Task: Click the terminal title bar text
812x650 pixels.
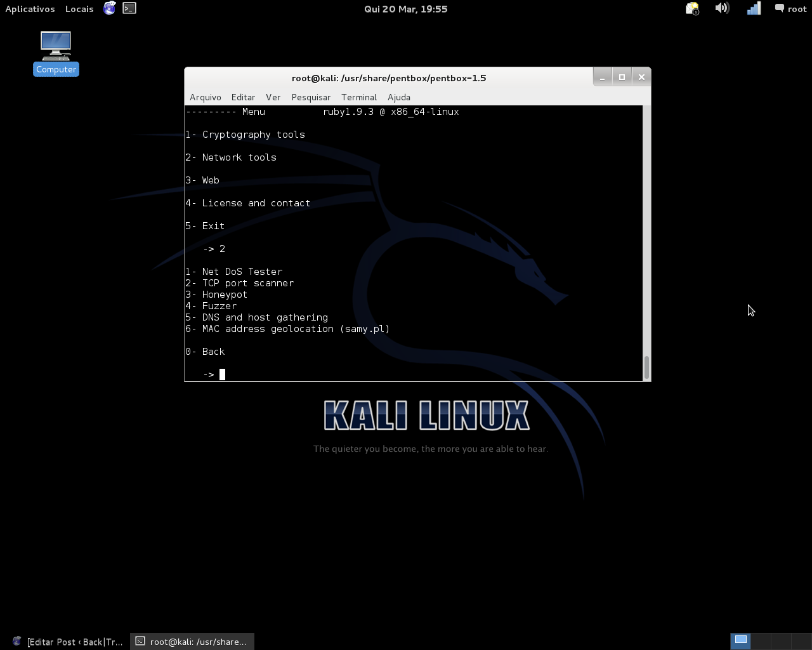Action: 389,78
